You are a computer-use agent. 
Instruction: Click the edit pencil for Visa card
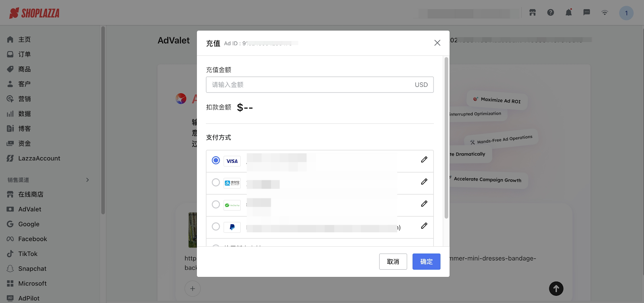tap(424, 160)
